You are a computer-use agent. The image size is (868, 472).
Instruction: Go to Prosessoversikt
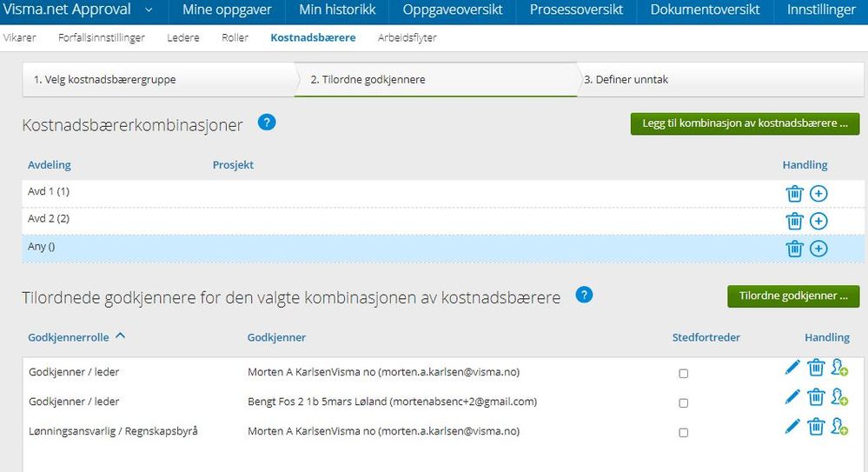coord(576,10)
